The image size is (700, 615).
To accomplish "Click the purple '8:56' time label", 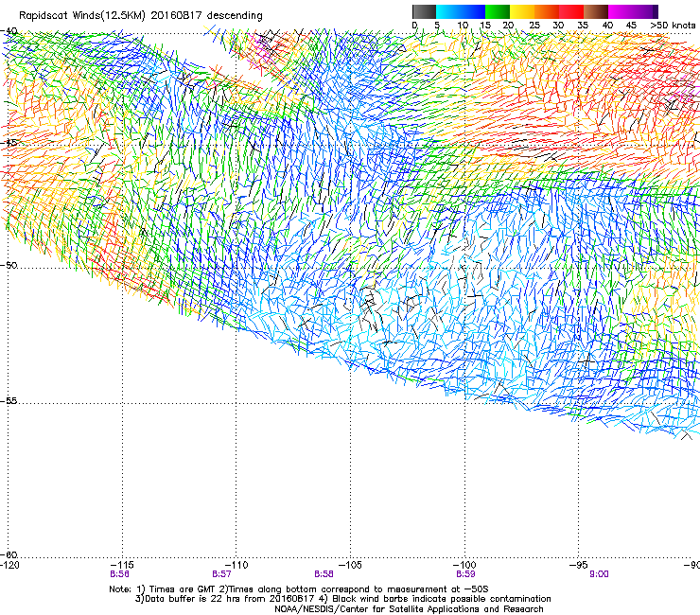I will pos(119,574).
